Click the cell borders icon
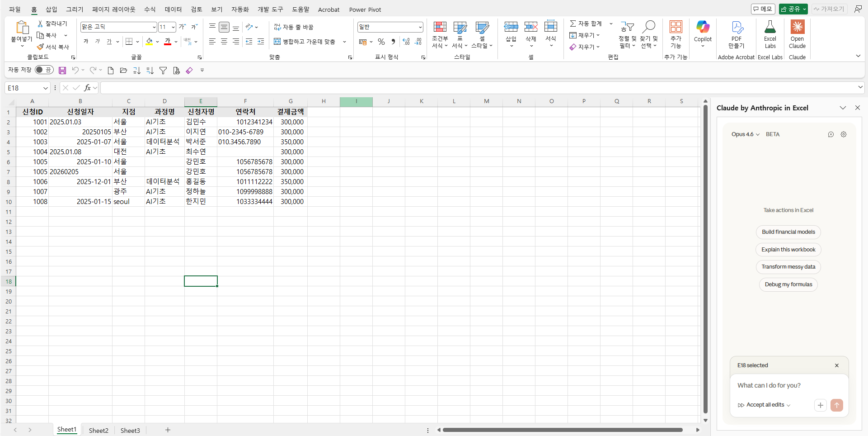The height and width of the screenshot is (436, 868). (129, 42)
